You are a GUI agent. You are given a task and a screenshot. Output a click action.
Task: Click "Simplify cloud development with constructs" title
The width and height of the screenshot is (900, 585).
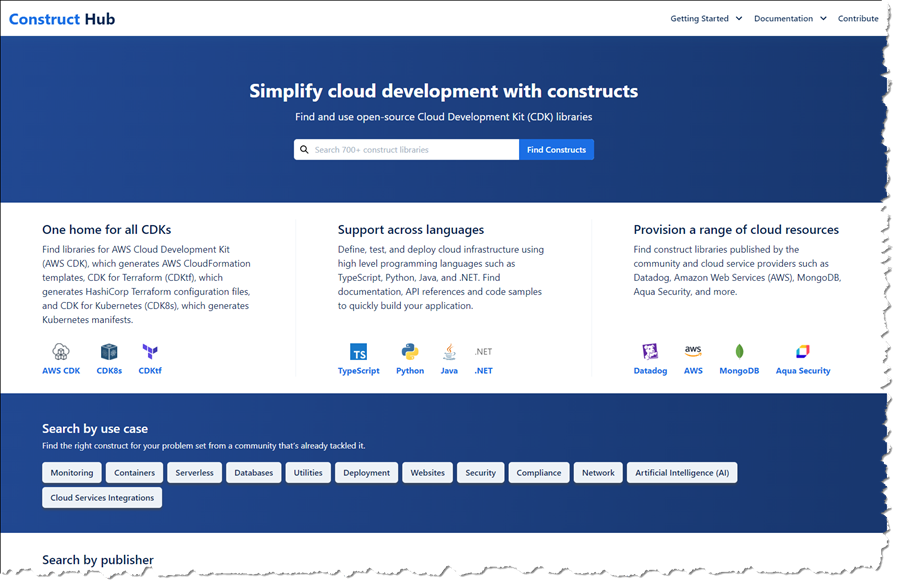pos(444,91)
